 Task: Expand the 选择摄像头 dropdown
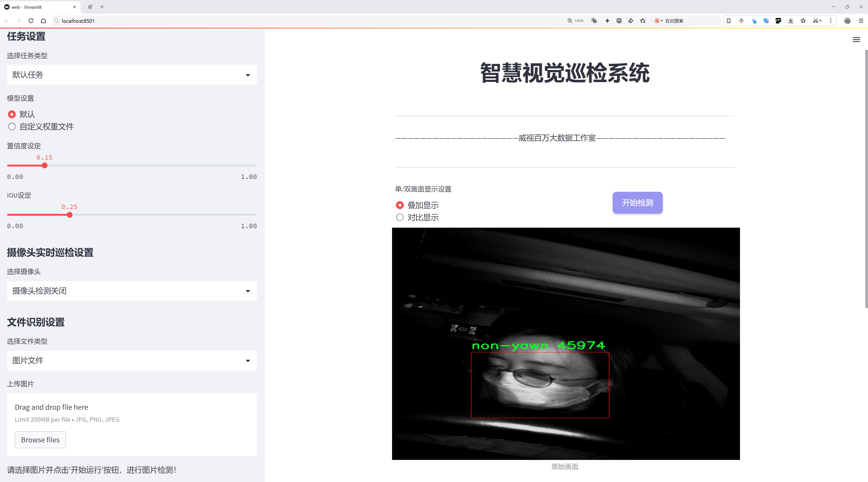[132, 291]
